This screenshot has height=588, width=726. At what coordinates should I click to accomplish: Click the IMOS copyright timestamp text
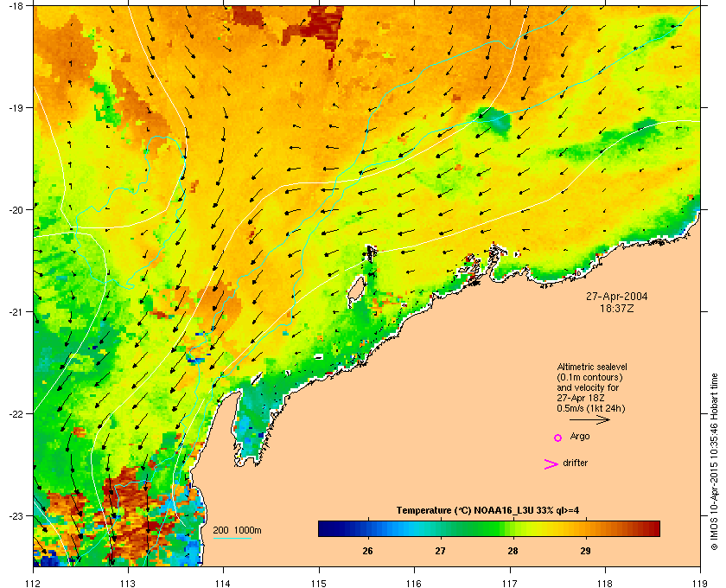(x=714, y=461)
